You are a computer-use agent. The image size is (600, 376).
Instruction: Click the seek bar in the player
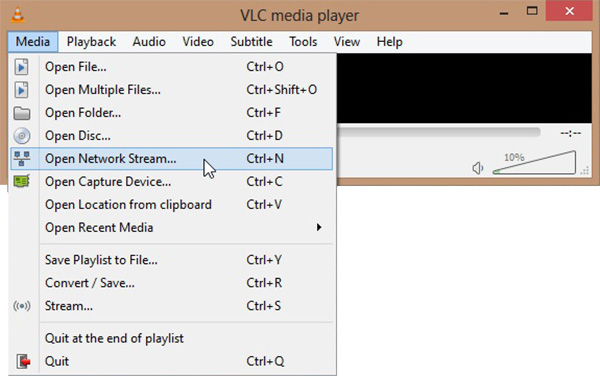[x=439, y=132]
